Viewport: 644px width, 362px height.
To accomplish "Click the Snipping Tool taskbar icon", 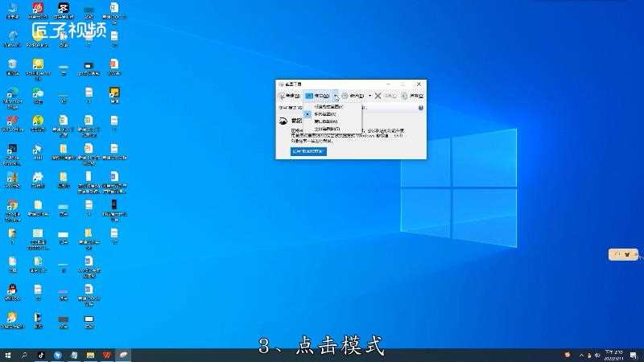I will (123, 356).
